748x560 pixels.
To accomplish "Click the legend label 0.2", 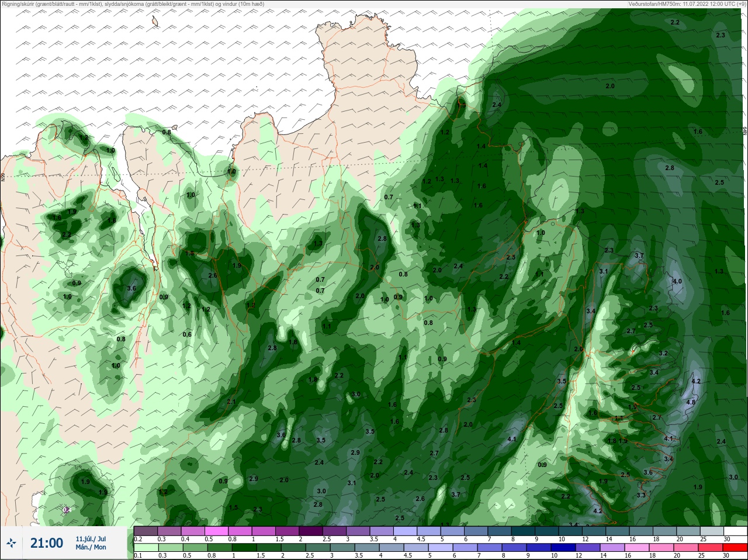I will [x=138, y=539].
